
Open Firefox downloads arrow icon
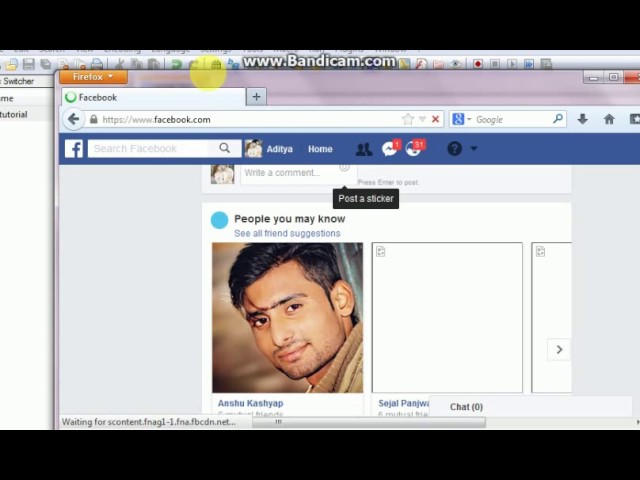tap(582, 119)
